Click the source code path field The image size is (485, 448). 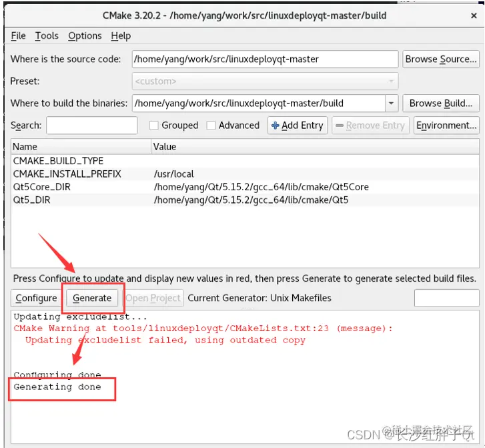click(x=265, y=59)
